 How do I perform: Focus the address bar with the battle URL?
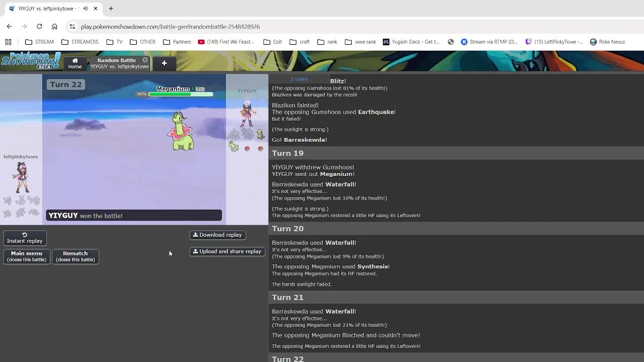170,27
